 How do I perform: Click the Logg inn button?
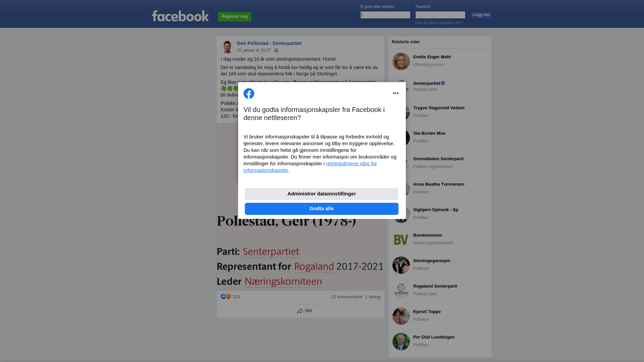[x=481, y=15]
